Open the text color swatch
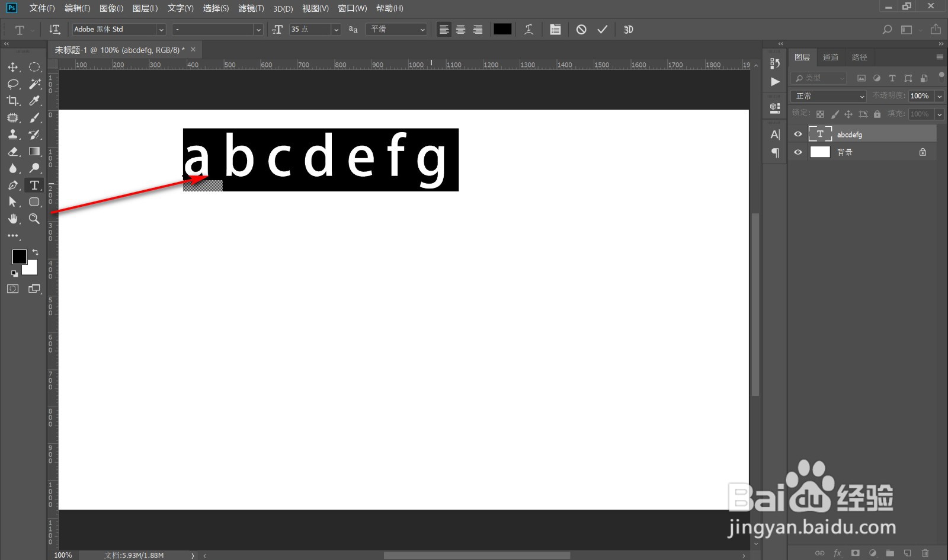Image resolution: width=948 pixels, height=560 pixels. point(502,29)
